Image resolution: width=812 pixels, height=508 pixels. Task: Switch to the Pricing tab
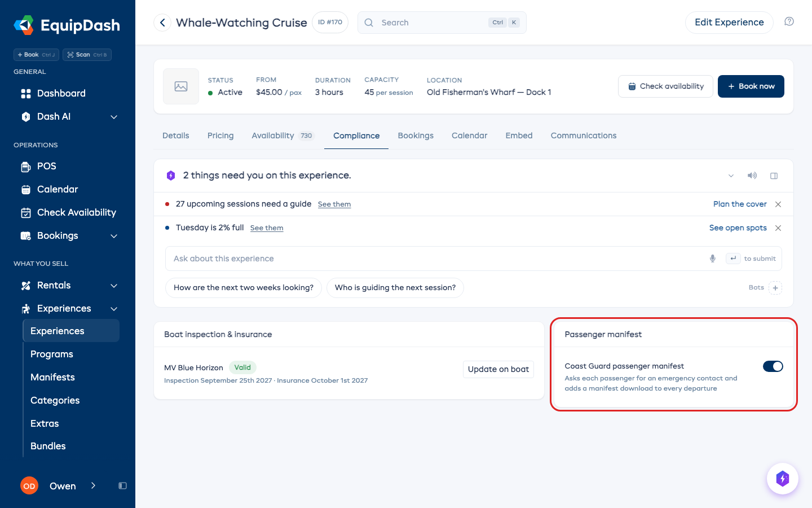pyautogui.click(x=220, y=135)
